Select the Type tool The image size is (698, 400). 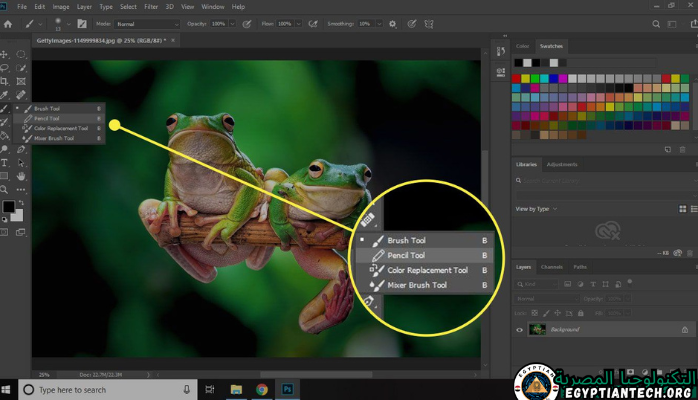6,162
